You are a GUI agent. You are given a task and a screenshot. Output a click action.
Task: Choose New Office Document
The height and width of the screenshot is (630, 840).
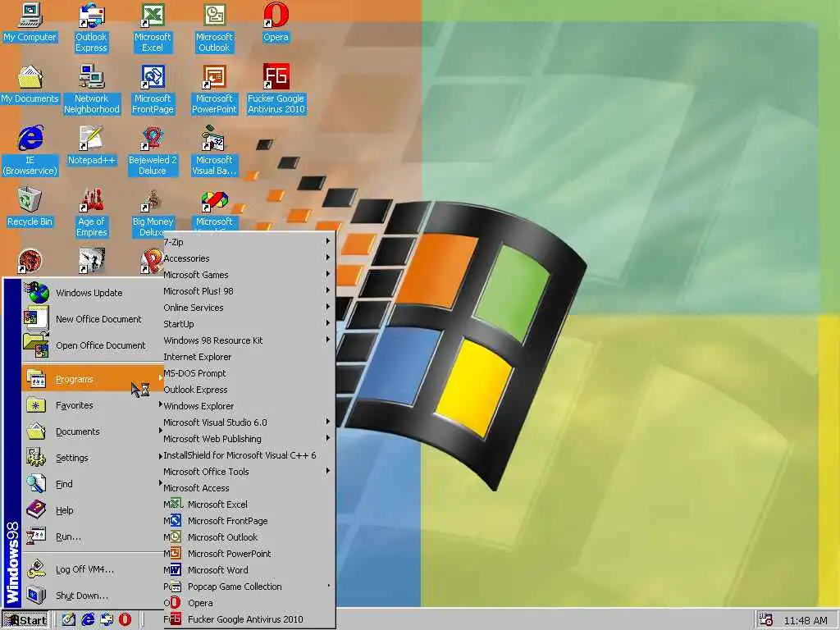click(x=93, y=319)
